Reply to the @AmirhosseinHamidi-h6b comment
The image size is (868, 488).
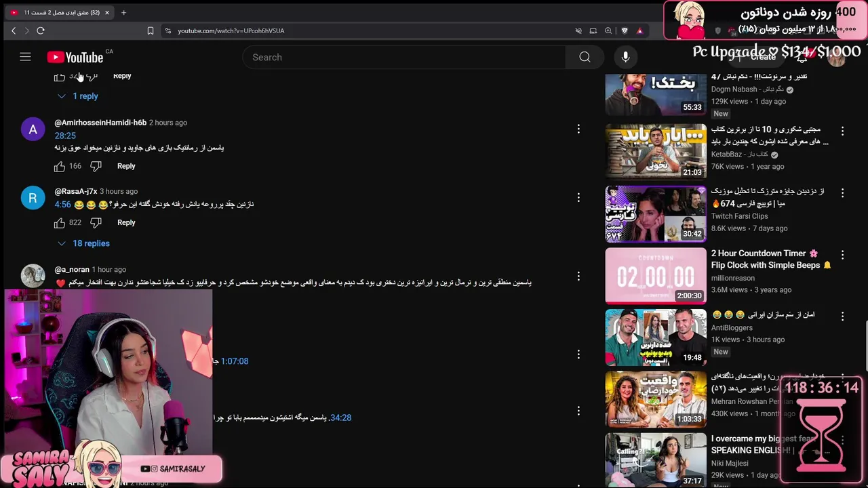[126, 166]
